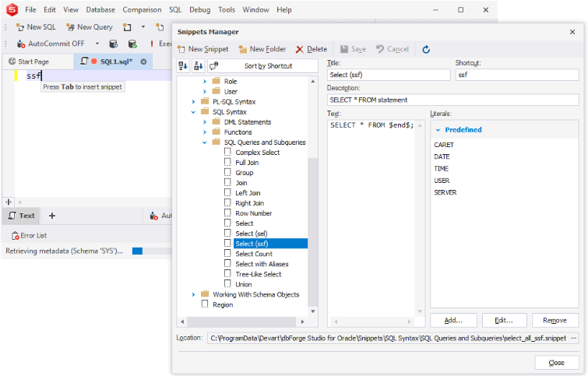588x376 pixels.
Task: Collapse SQL Queries and Subqueries folder
Action: (x=205, y=142)
